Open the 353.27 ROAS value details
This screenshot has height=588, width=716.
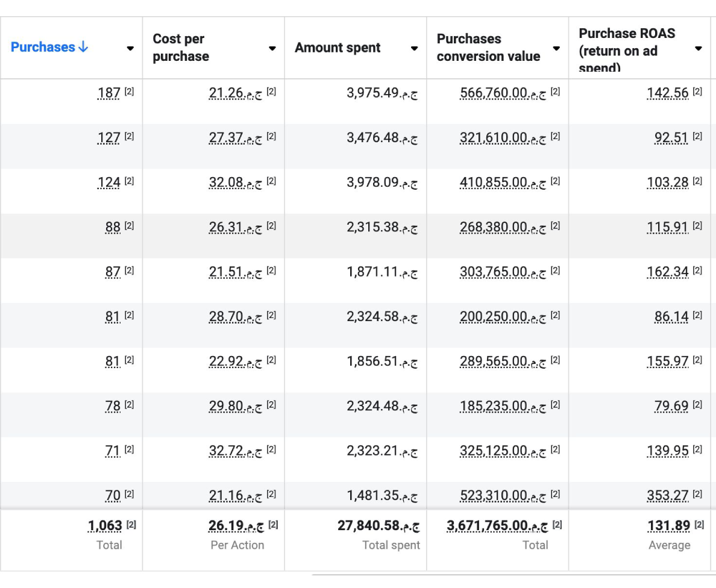pyautogui.click(x=667, y=496)
